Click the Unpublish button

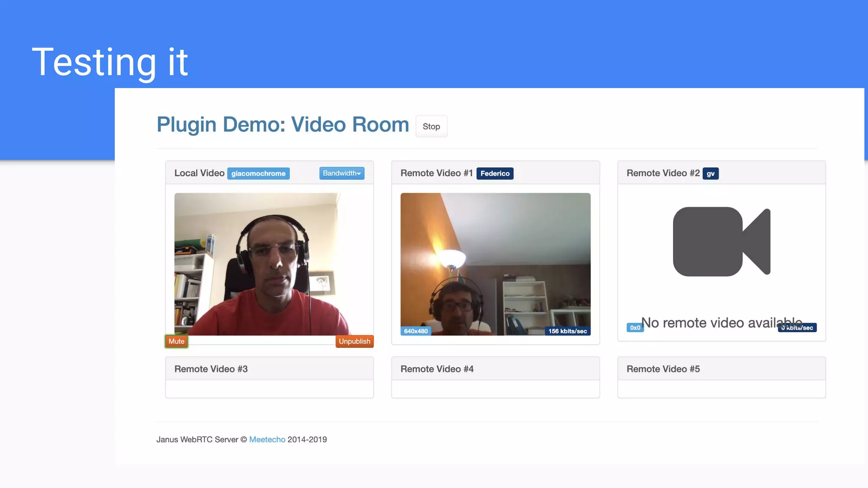pyautogui.click(x=354, y=341)
